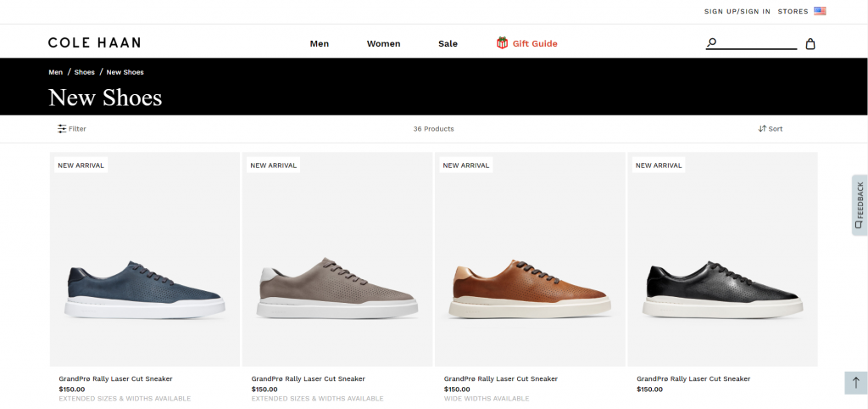
Task: Open the tan brown sneaker image
Action: click(530, 259)
